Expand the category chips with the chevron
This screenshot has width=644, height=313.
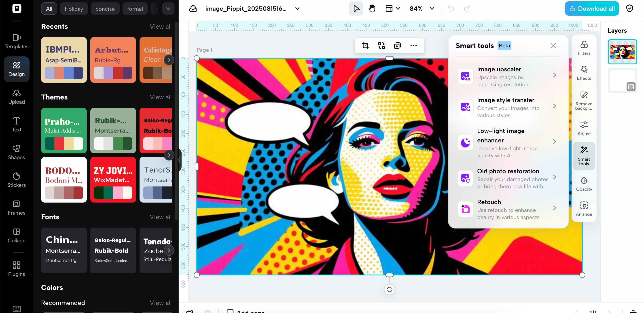click(168, 8)
